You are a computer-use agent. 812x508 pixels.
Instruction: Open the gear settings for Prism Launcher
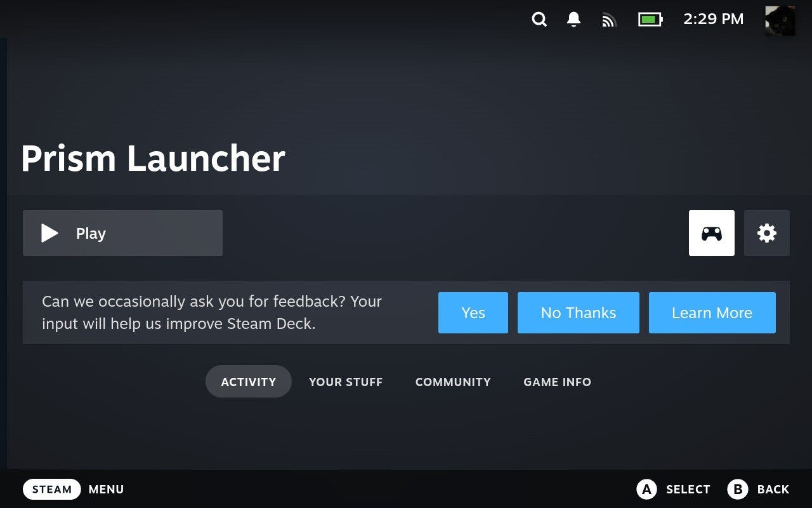coord(767,233)
